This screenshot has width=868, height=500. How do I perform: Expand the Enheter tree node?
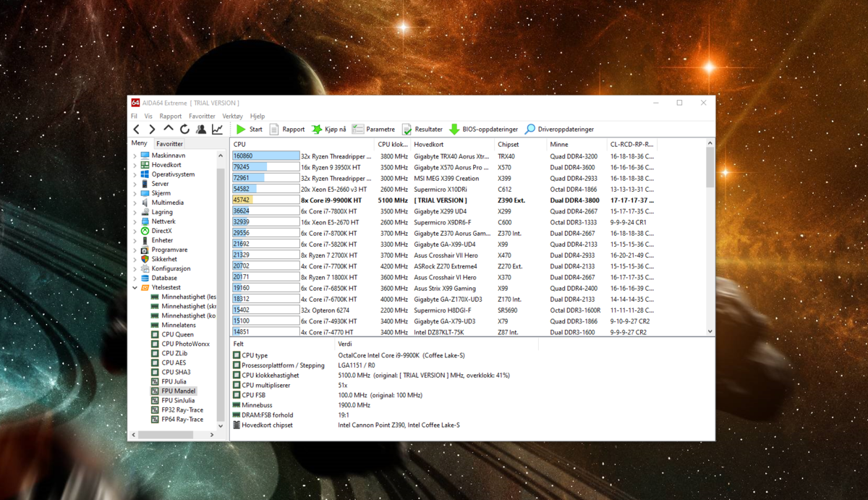tap(135, 240)
